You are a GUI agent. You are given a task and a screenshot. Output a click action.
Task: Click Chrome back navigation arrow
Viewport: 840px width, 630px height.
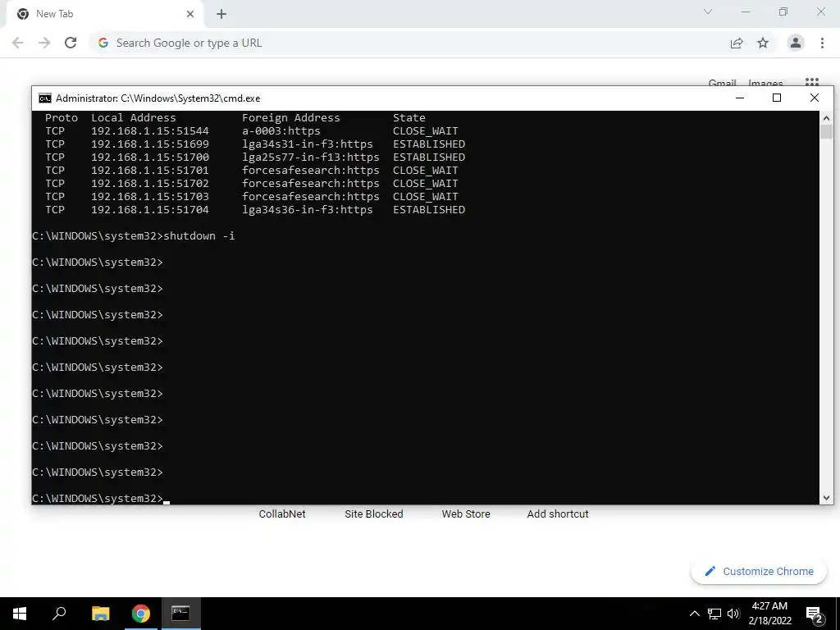[18, 43]
